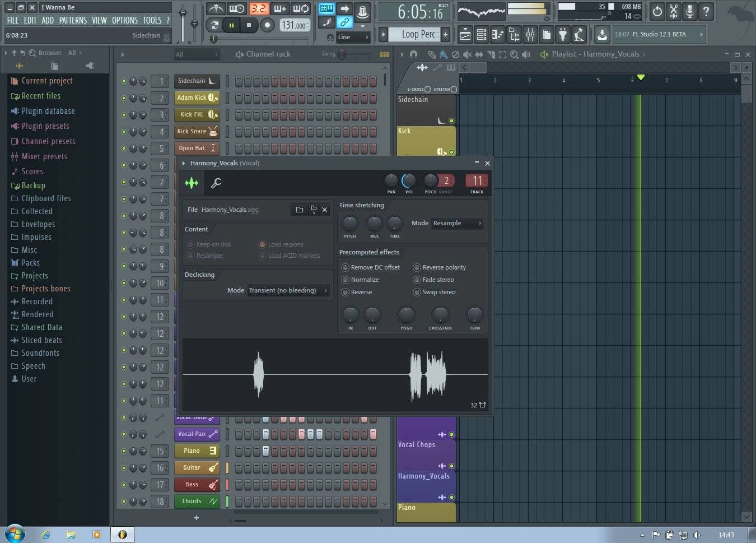
Task: Open channel rack All filter dropdown
Action: click(x=196, y=54)
